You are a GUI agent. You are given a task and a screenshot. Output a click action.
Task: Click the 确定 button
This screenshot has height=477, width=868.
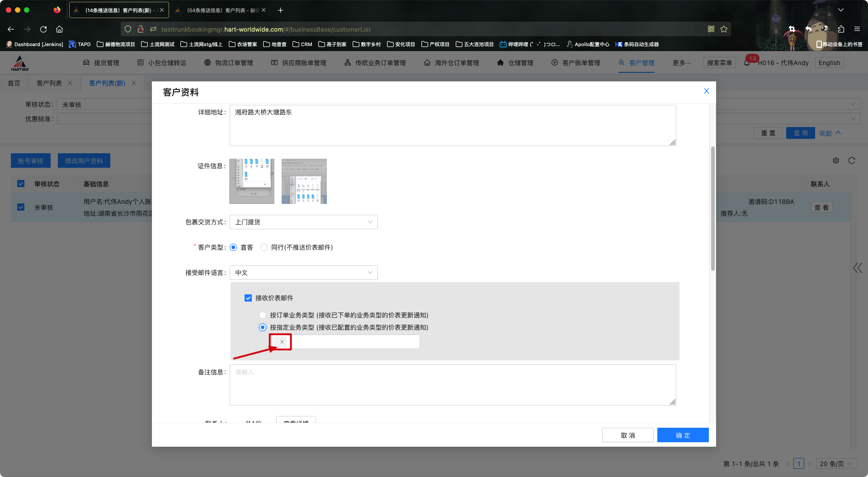683,435
